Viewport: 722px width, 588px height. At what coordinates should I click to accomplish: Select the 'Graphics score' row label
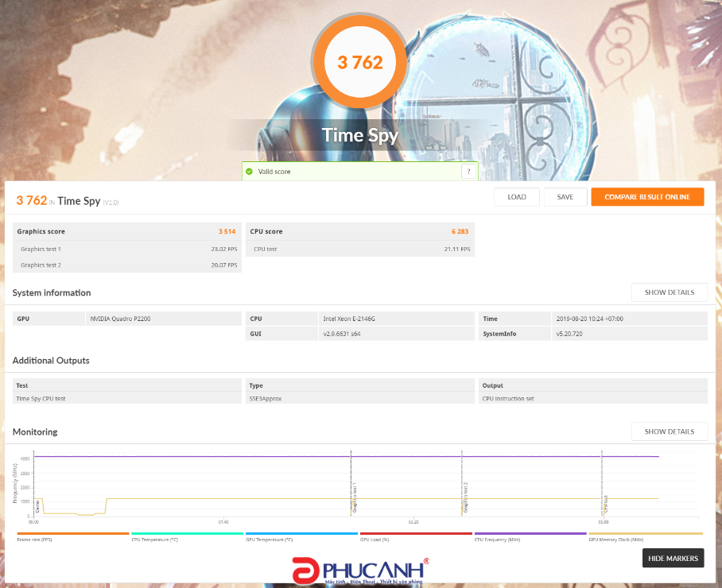41,231
